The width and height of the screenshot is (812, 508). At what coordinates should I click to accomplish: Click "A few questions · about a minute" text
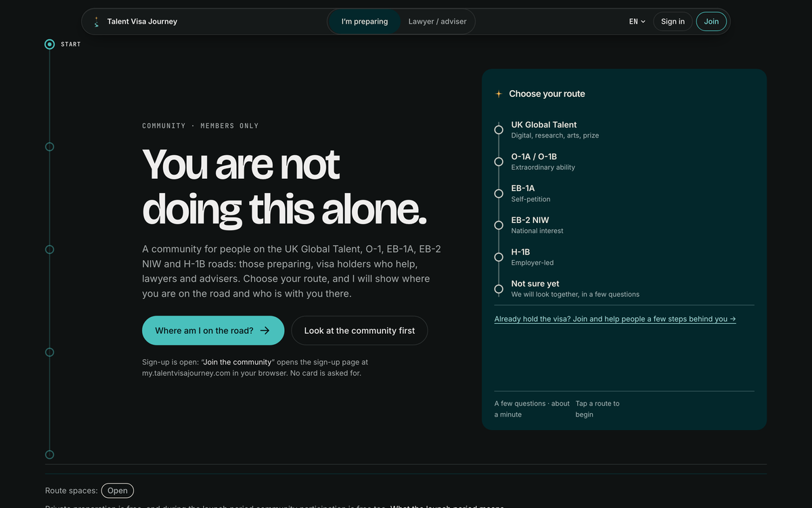tap(532, 409)
